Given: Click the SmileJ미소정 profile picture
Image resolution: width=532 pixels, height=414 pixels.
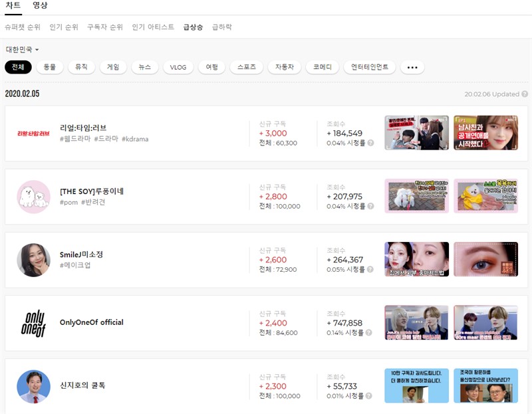Looking at the screenshot, I should click(33, 260).
